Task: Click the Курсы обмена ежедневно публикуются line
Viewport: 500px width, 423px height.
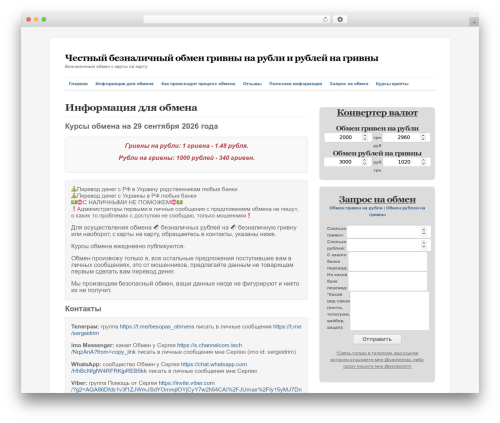Action: tap(128, 246)
